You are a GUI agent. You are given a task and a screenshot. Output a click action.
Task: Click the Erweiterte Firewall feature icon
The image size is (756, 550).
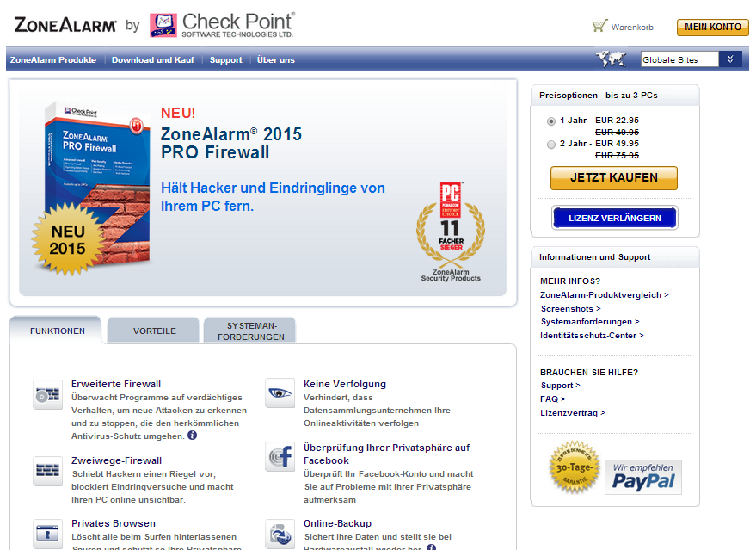click(47, 394)
